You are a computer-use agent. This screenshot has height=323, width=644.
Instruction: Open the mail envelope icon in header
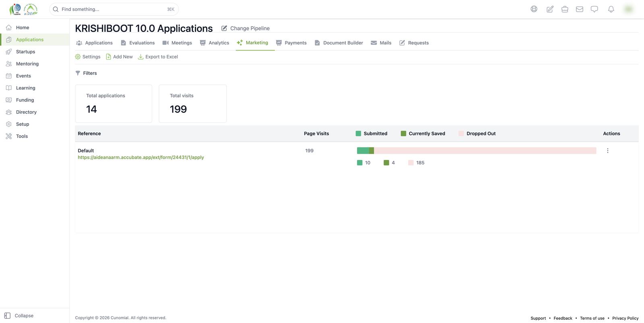click(x=580, y=9)
